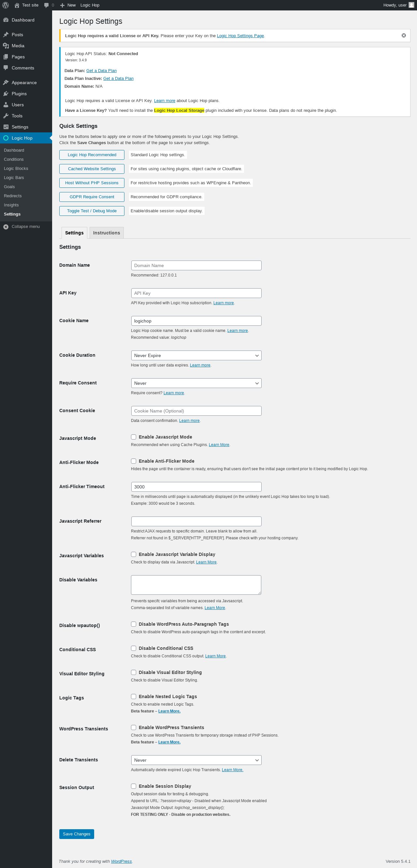Apply Logic Hop Recommended preset
Viewport: 417px width, 868px height.
92,155
